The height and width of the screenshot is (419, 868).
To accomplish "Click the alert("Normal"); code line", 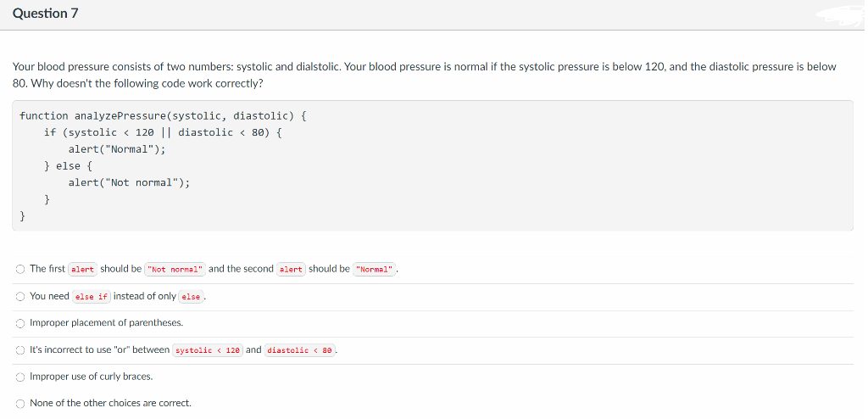I will (117, 149).
